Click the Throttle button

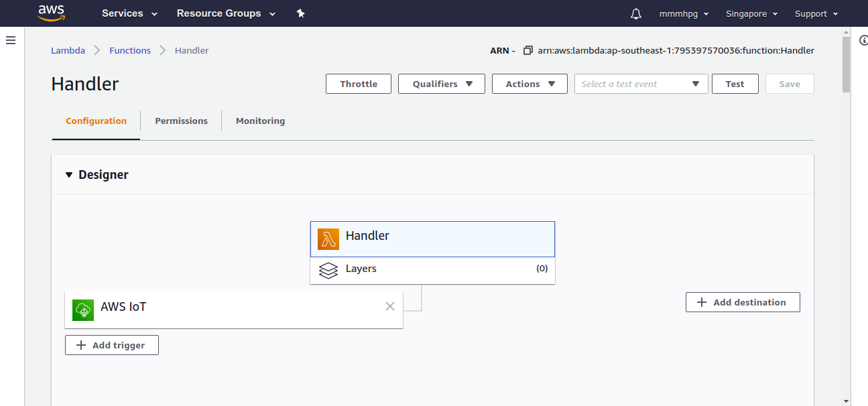[x=359, y=84]
